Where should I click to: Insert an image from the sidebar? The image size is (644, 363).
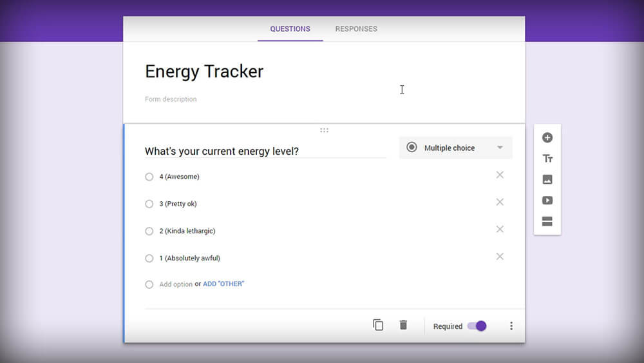(547, 180)
